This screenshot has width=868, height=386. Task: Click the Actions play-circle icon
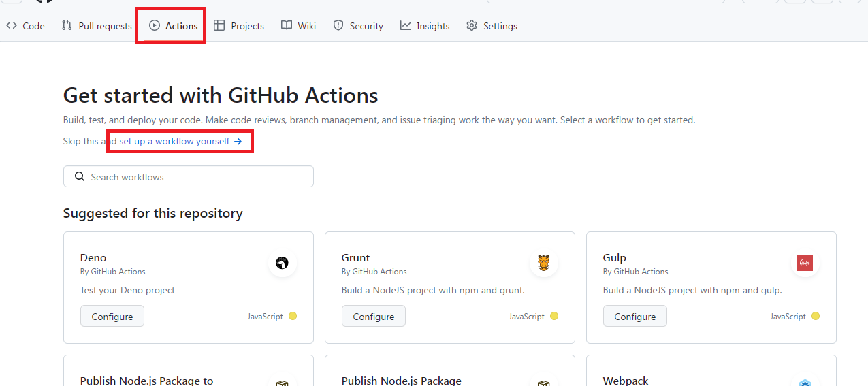pyautogui.click(x=155, y=26)
